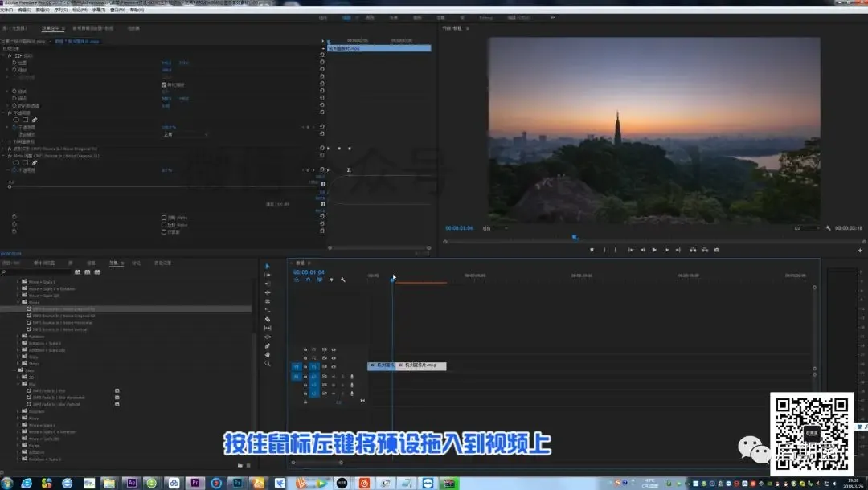Toggle the lock on the V1 track
Screen dimensions: 868x490
tap(305, 366)
